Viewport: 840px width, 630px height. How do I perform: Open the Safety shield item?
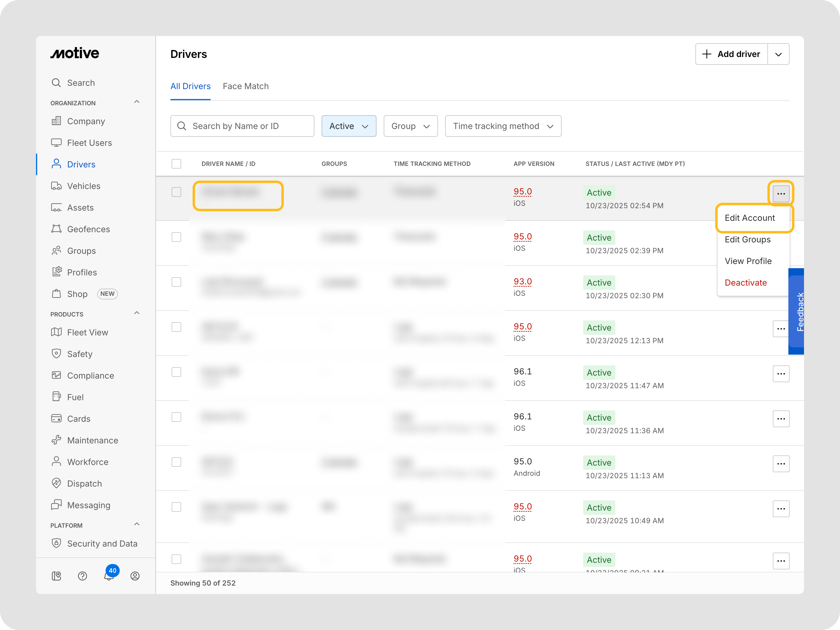[x=79, y=354]
